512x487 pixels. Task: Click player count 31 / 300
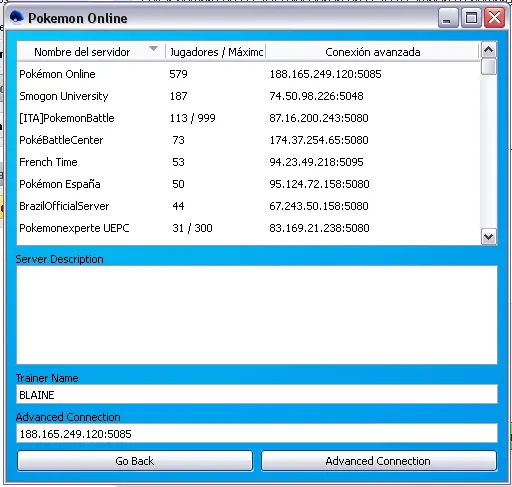pos(192,228)
